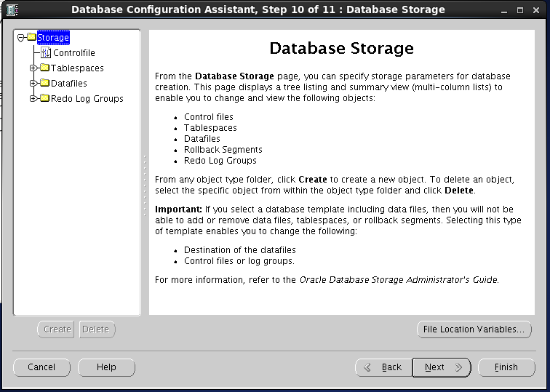Click the Datafiles folder icon

point(44,84)
